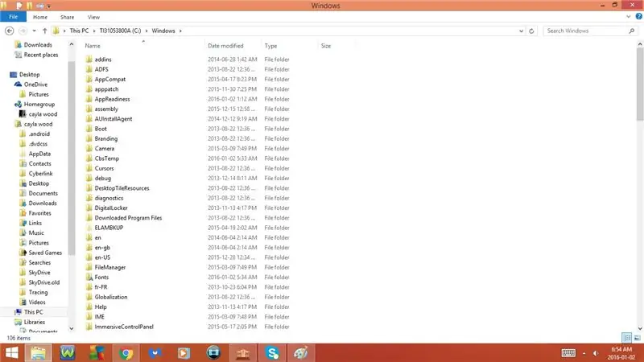
Task: Open the Windows Start button
Action: pos(11,353)
